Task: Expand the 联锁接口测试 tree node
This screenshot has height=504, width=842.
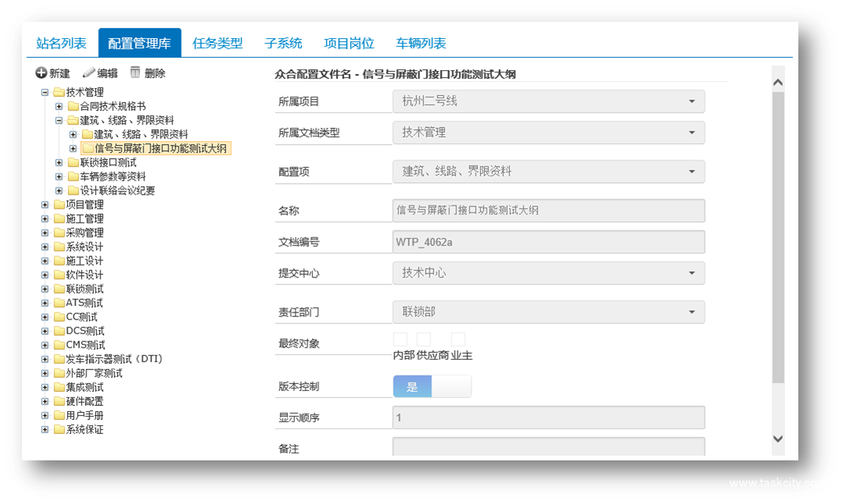Action: 59,163
